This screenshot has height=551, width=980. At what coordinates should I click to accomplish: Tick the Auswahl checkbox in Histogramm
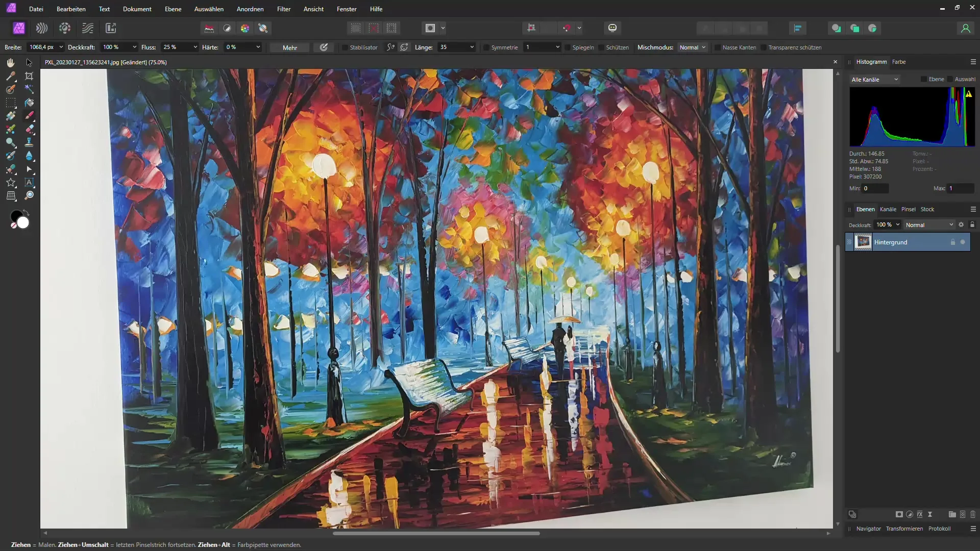pyautogui.click(x=950, y=79)
